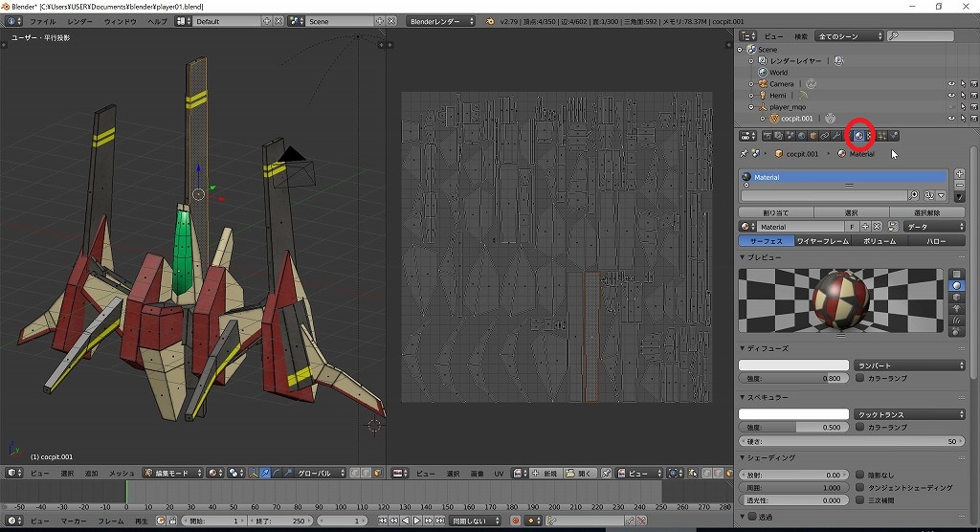The height and width of the screenshot is (532, 980).
Task: Hide the Camera object via eye icon
Action: pos(951,84)
